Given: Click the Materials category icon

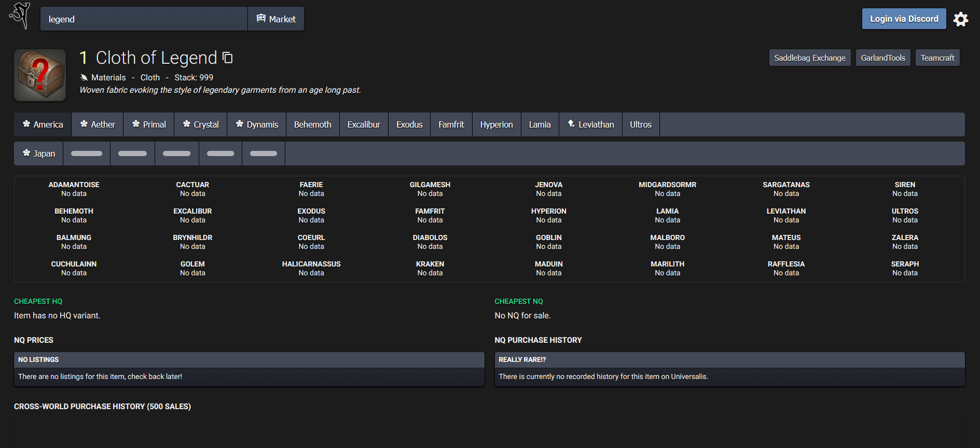Looking at the screenshot, I should 84,77.
